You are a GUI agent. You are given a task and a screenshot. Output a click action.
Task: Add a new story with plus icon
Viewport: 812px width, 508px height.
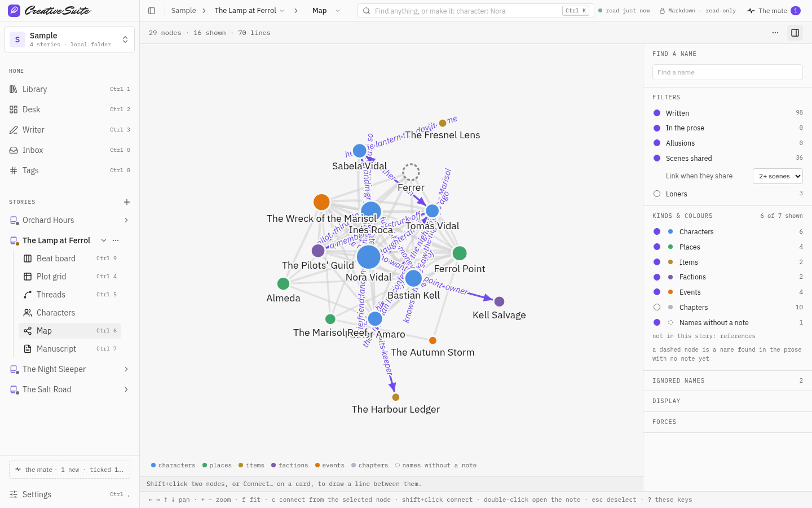click(x=127, y=202)
